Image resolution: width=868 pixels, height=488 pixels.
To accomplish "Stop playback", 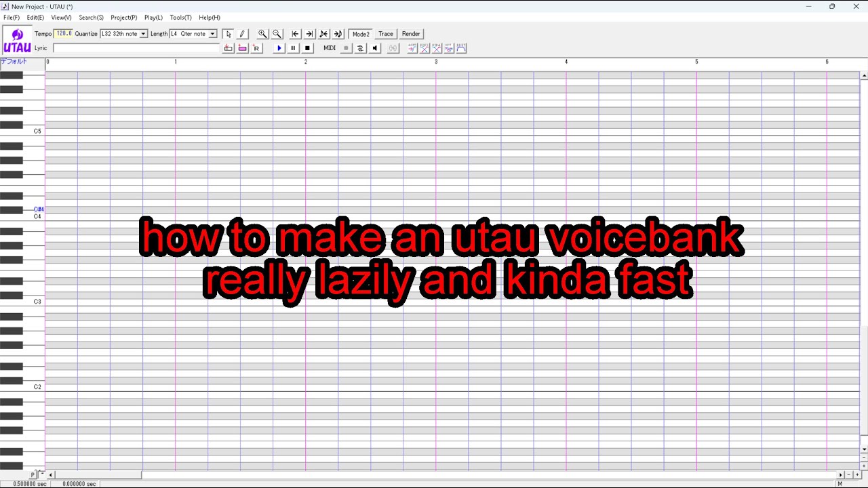I will point(307,48).
